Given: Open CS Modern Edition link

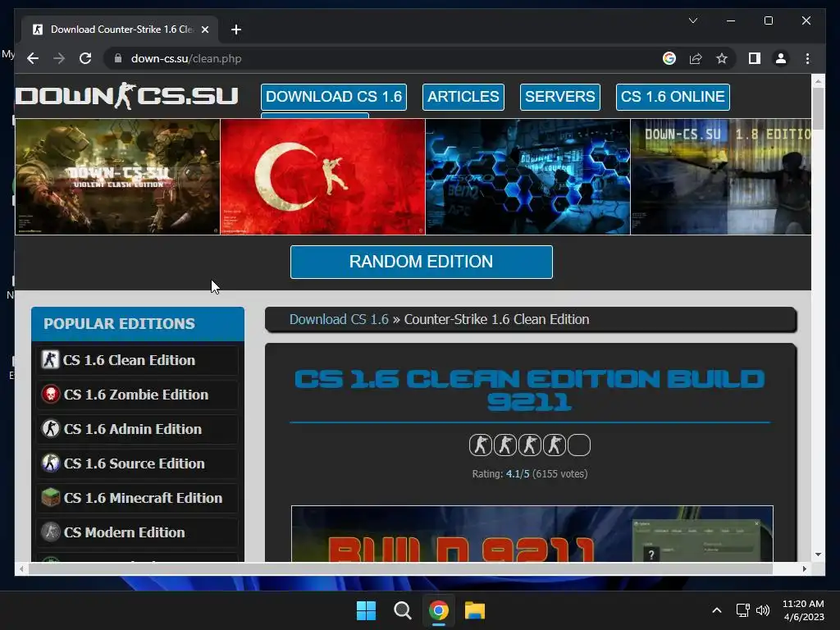Looking at the screenshot, I should click(124, 532).
